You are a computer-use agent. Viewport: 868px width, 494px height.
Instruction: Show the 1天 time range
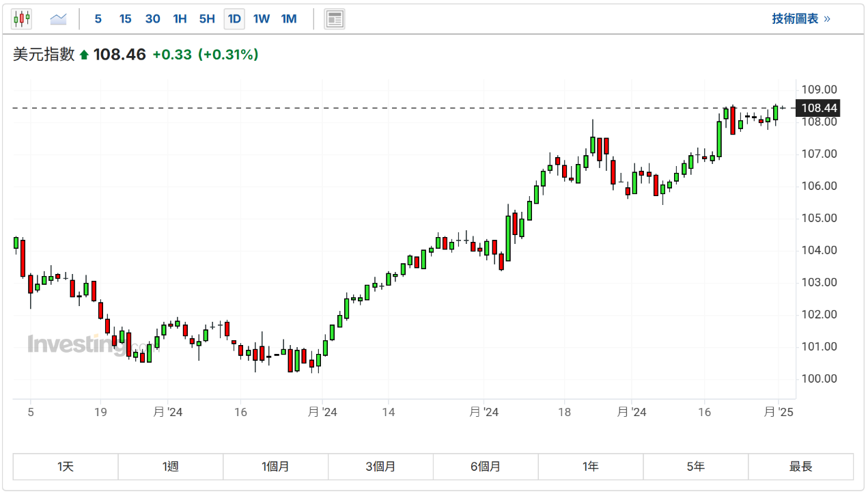[66, 467]
